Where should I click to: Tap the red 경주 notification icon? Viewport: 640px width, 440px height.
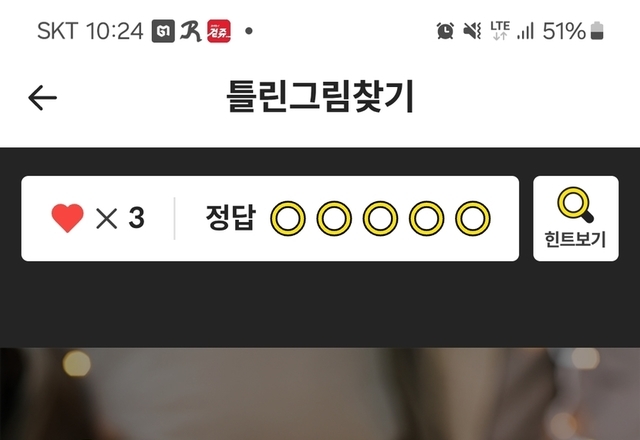coord(219,31)
